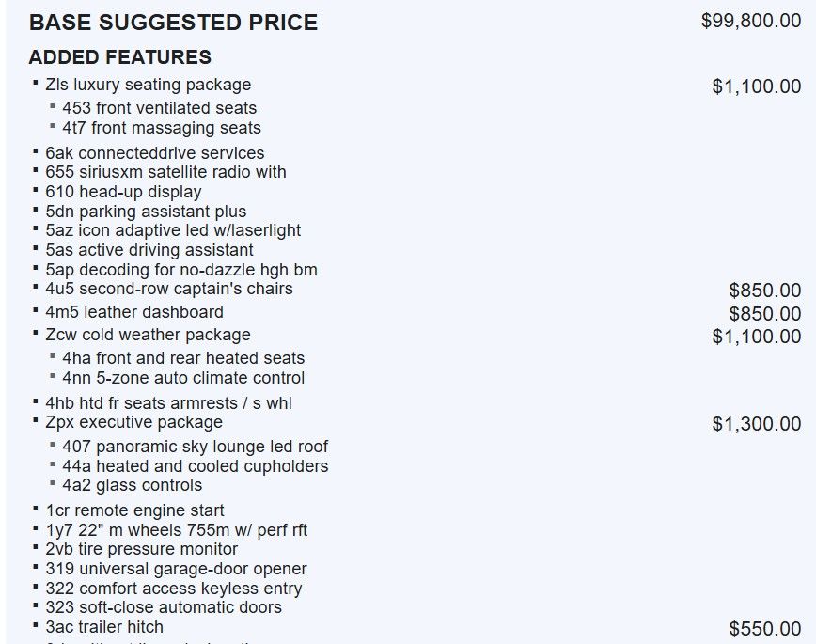The image size is (816, 644).
Task: Click the 3ac trailer hitch $550.00 price
Action: point(764,629)
